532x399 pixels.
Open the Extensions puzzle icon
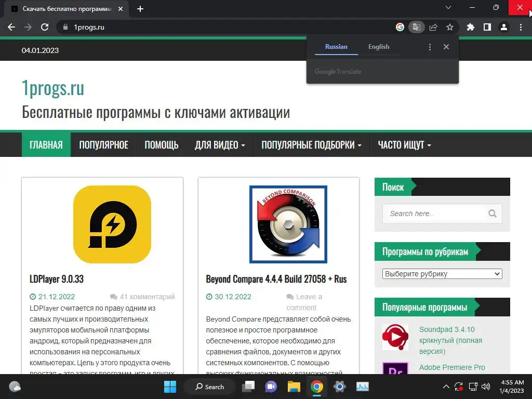(471, 27)
